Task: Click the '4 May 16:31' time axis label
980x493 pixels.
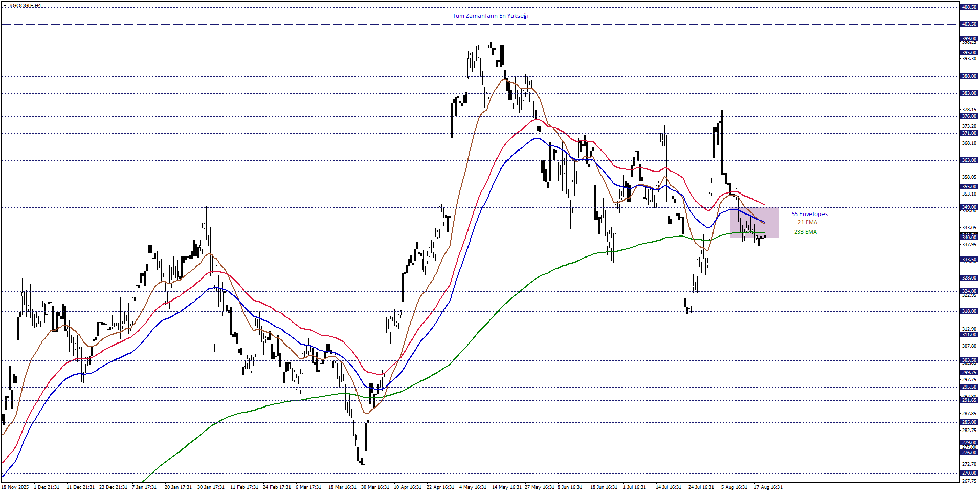Action: coord(473,487)
